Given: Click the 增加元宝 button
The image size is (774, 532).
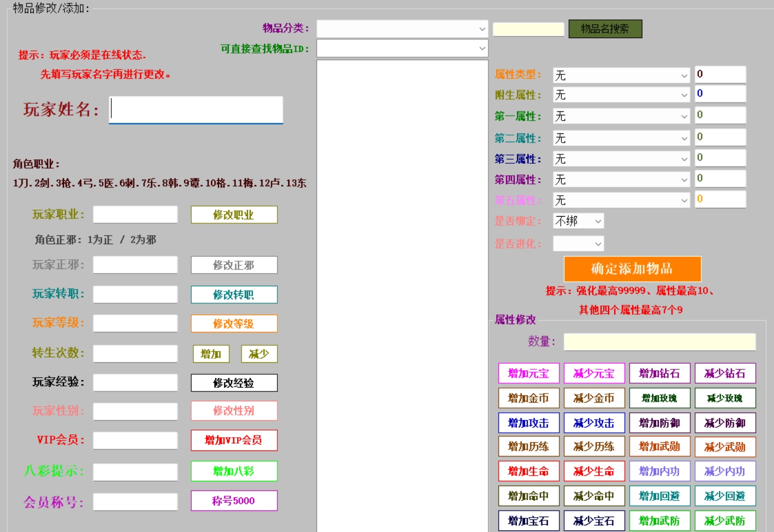Looking at the screenshot, I should pos(528,373).
